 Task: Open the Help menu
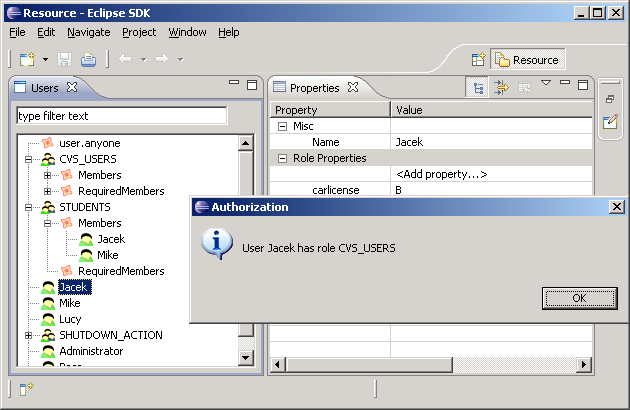tap(229, 32)
